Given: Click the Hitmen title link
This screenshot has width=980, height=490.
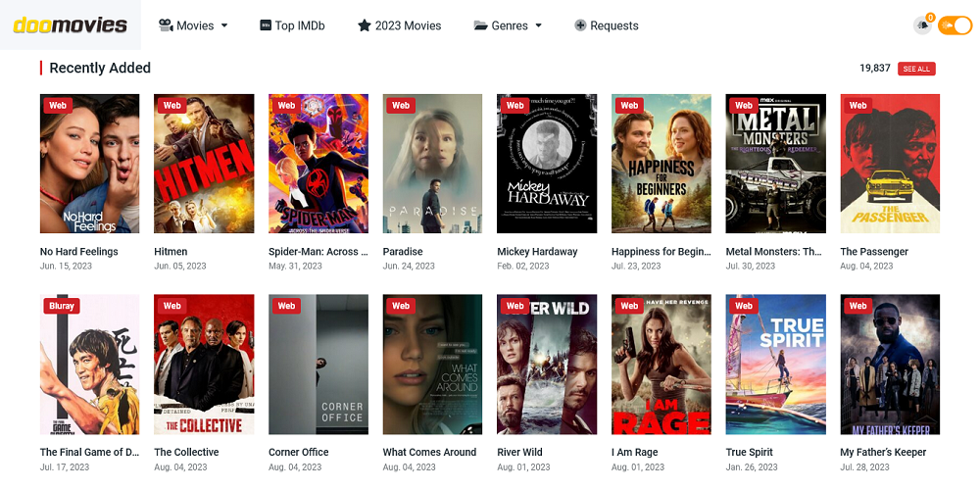Looking at the screenshot, I should click(x=171, y=251).
